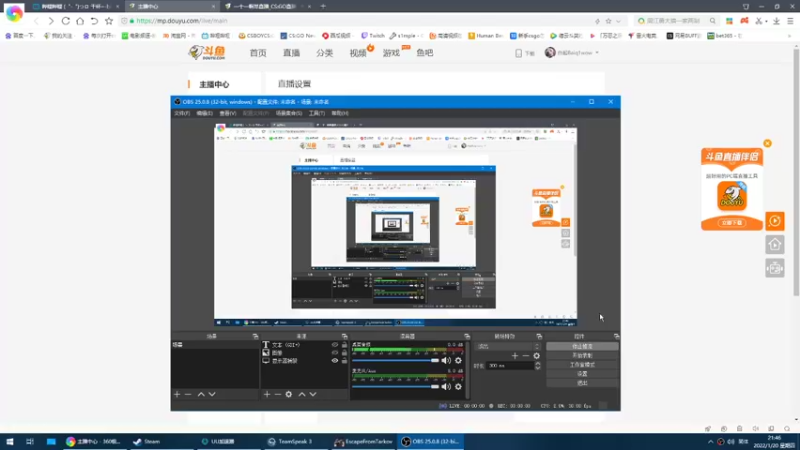Open OBS File menu
Image resolution: width=800 pixels, height=450 pixels.
click(182, 113)
